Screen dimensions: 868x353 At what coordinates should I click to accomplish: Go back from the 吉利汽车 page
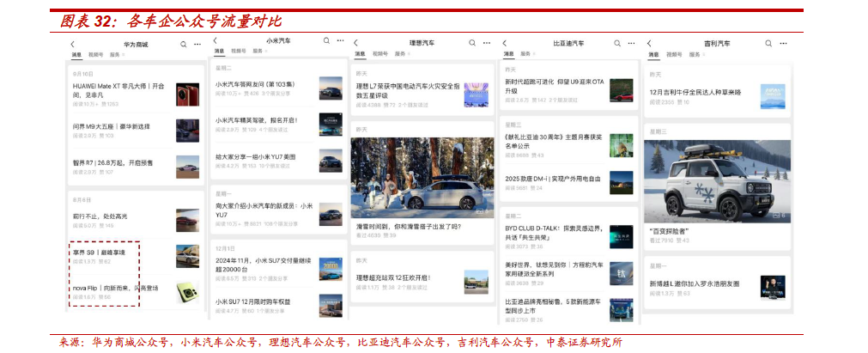point(649,44)
